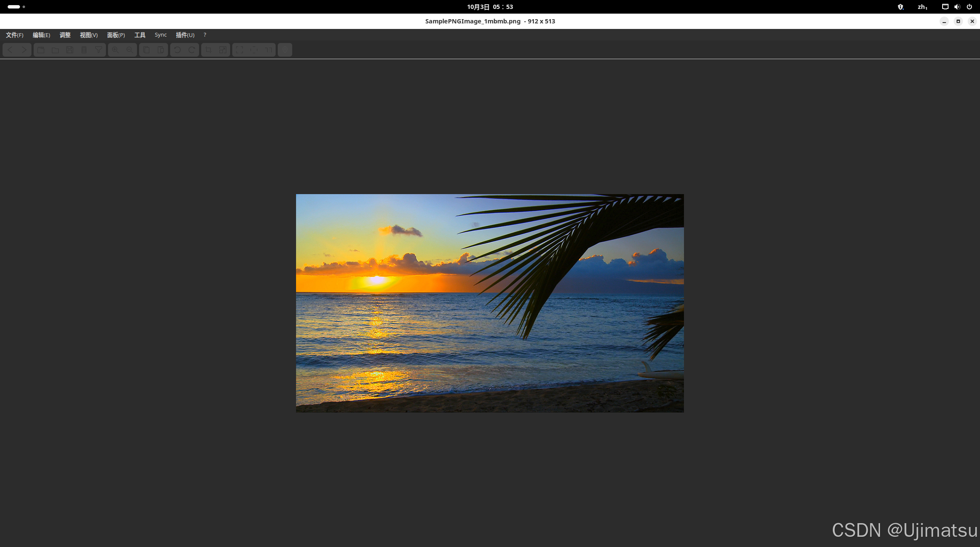This screenshot has width=980, height=547.
Task: Zoom out with the magnifier minus icon
Action: coord(130,50)
